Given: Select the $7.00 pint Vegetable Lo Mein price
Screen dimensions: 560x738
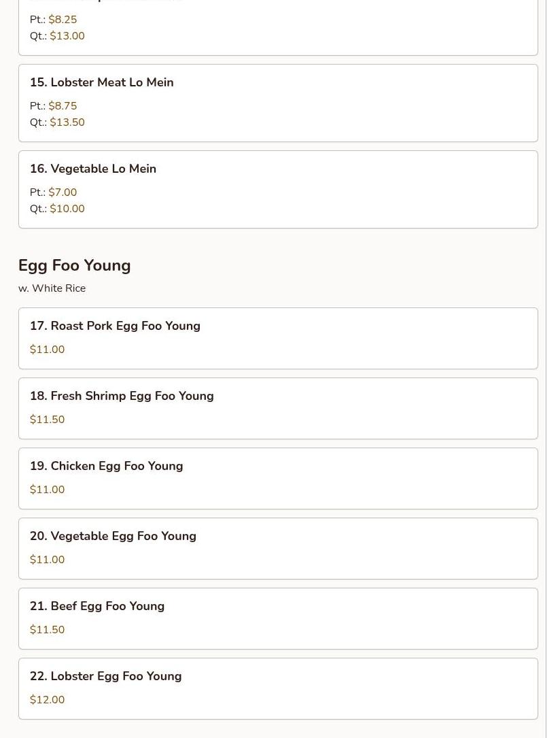Looking at the screenshot, I should (63, 192).
